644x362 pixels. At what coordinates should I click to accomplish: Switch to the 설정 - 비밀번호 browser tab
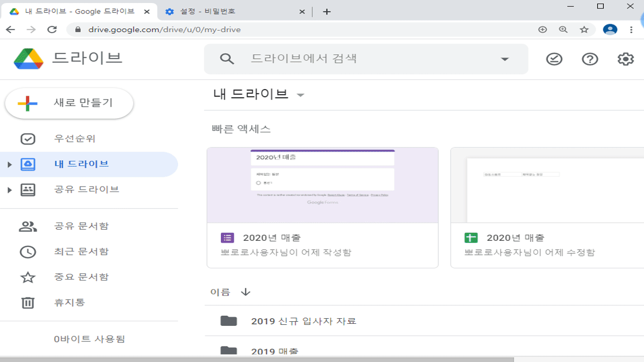point(235,12)
